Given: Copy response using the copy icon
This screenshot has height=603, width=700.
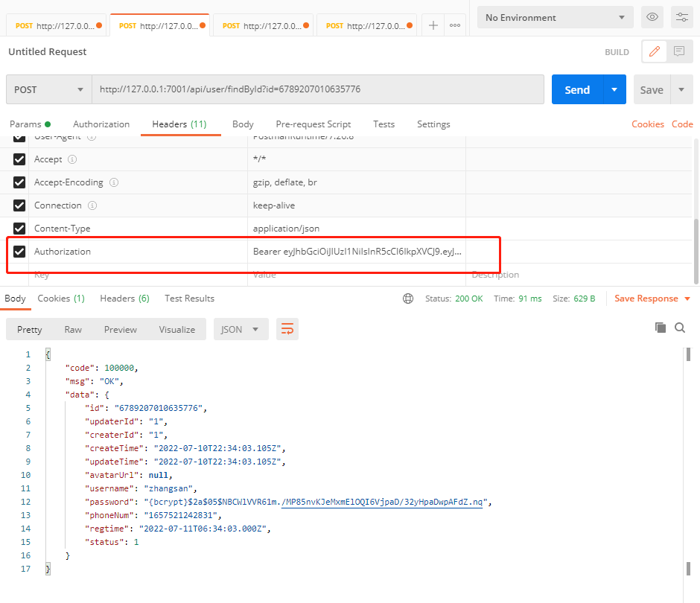Looking at the screenshot, I should (660, 328).
